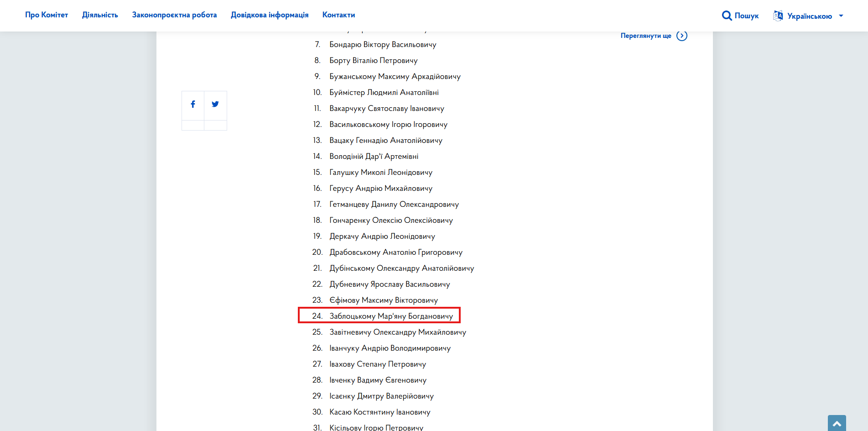This screenshot has height=431, width=868.
Task: Click name Завітневичу Олександру Михайловичу
Action: (398, 332)
